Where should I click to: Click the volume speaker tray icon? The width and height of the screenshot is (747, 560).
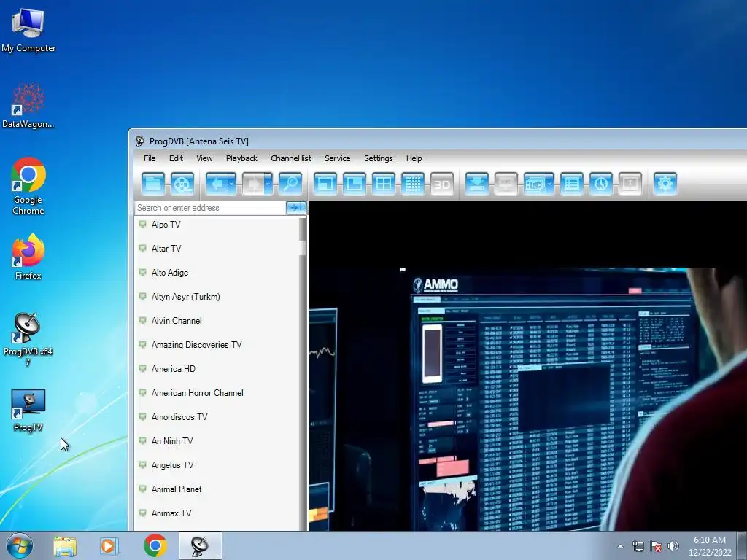(673, 546)
